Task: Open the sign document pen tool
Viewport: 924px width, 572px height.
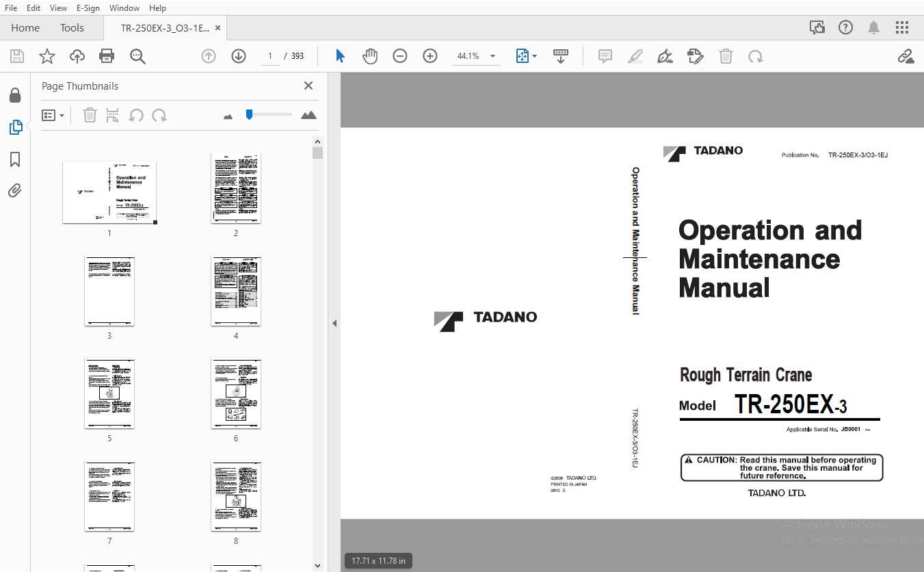Action: coord(665,56)
